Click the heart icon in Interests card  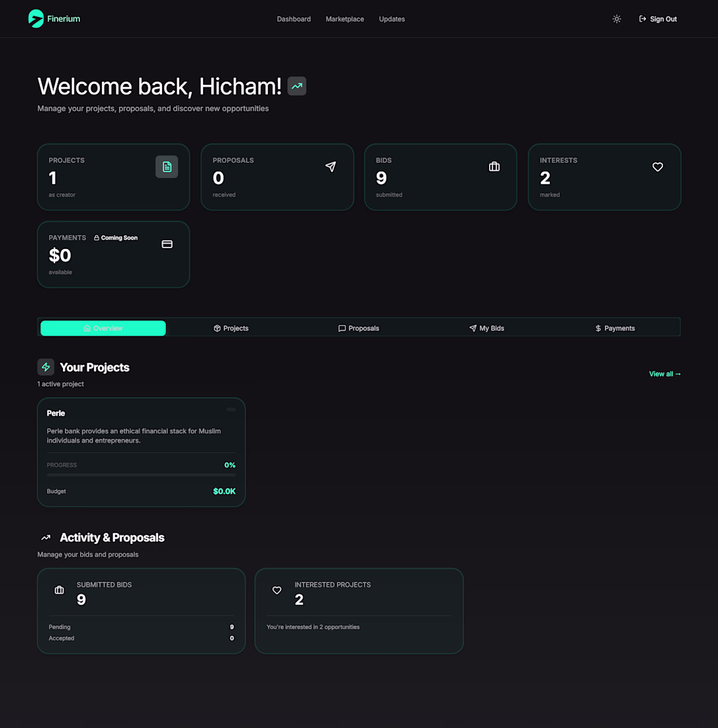[658, 167]
